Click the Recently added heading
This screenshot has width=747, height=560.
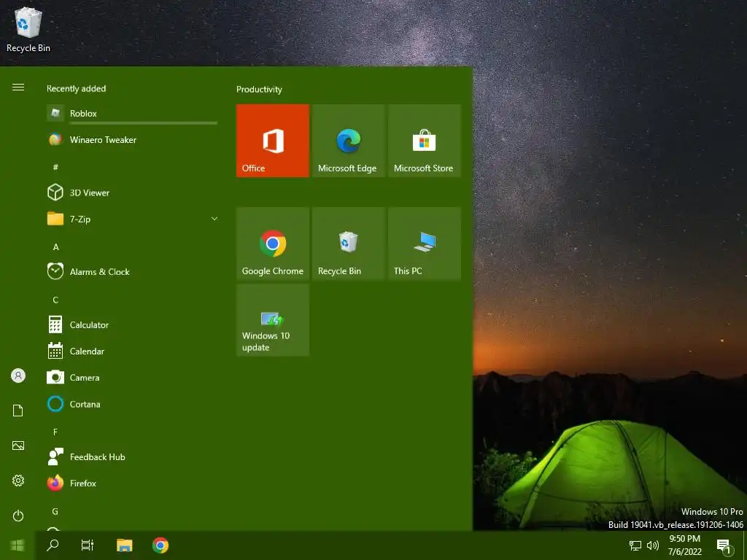pos(76,88)
